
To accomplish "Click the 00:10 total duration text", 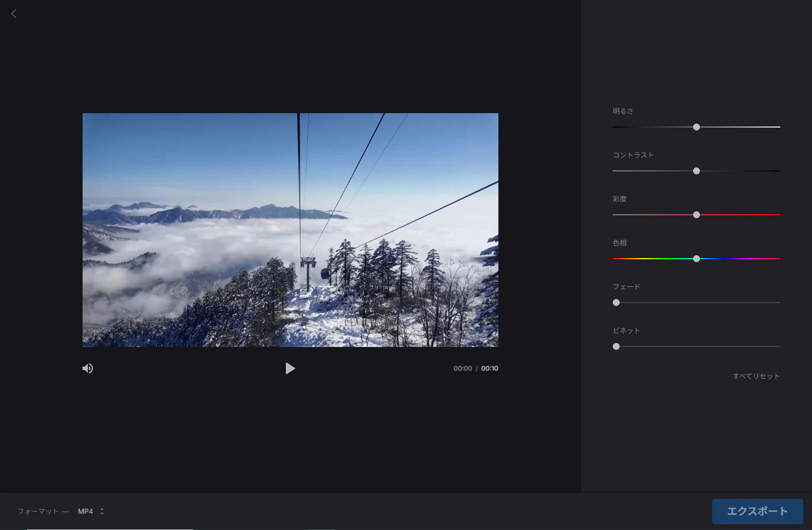I will point(490,368).
